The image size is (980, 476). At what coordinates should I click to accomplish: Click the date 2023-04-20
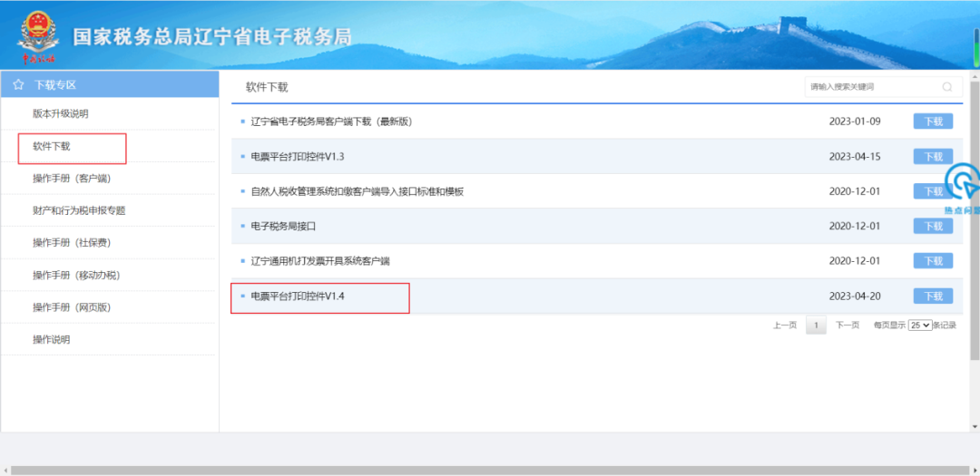[x=855, y=296]
